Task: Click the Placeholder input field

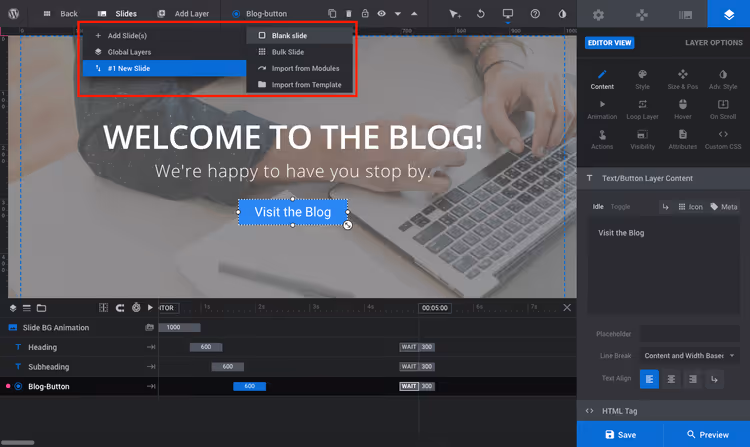Action: [690, 334]
